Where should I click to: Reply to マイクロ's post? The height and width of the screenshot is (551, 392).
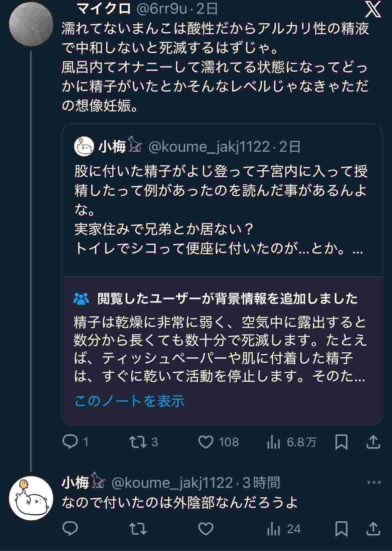click(x=70, y=442)
